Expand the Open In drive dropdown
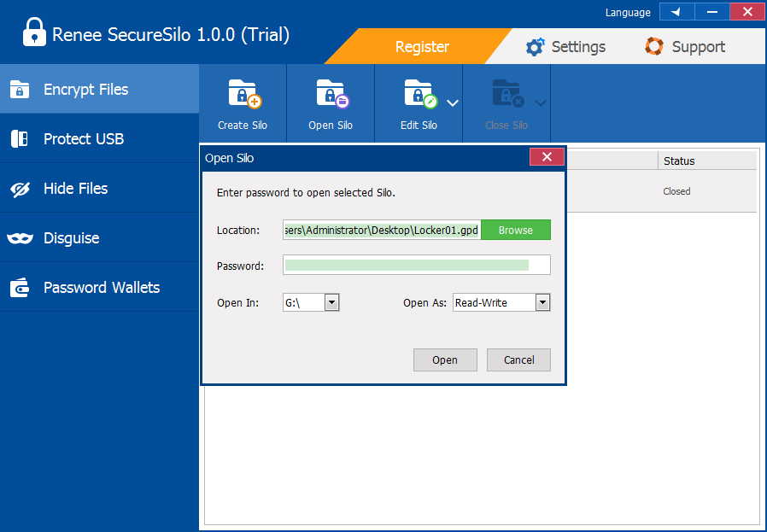 (x=332, y=302)
